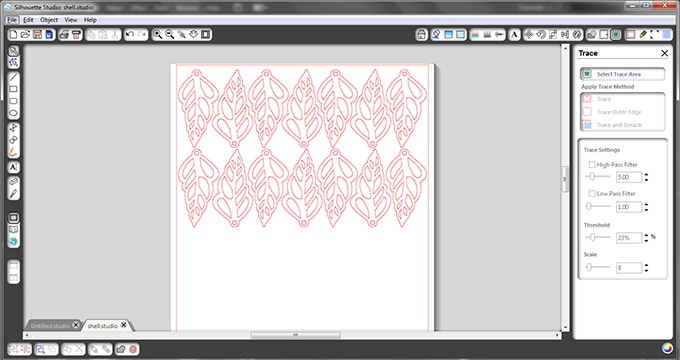Click the vertical scrollbar down arrow
The image size is (680, 360).
565,328
